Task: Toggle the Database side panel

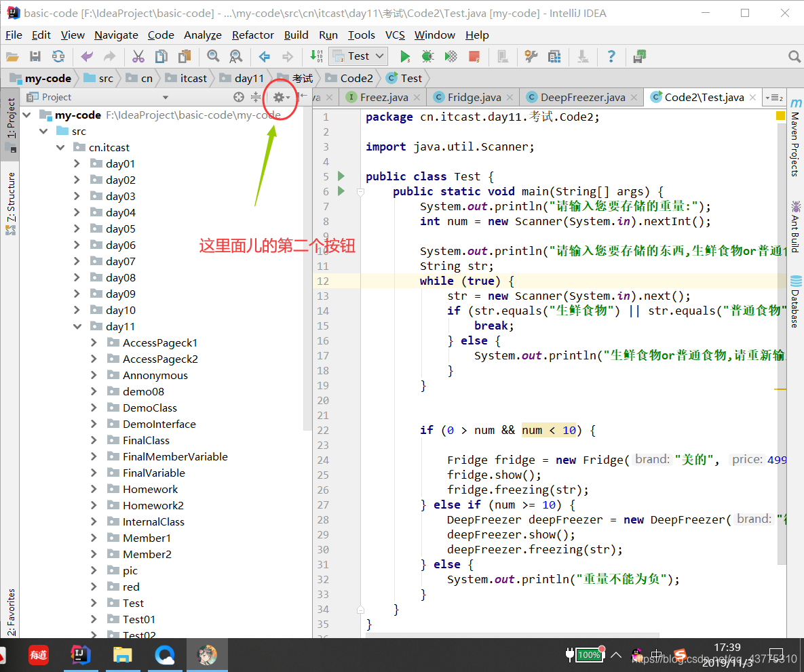Action: point(795,301)
